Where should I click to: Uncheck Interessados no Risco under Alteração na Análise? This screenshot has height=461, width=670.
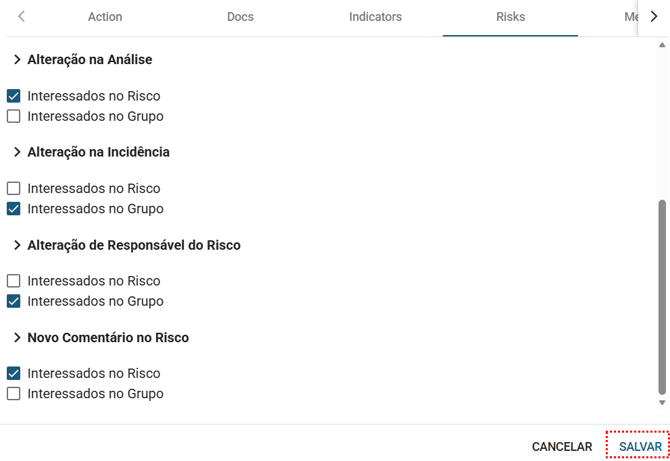pos(14,97)
